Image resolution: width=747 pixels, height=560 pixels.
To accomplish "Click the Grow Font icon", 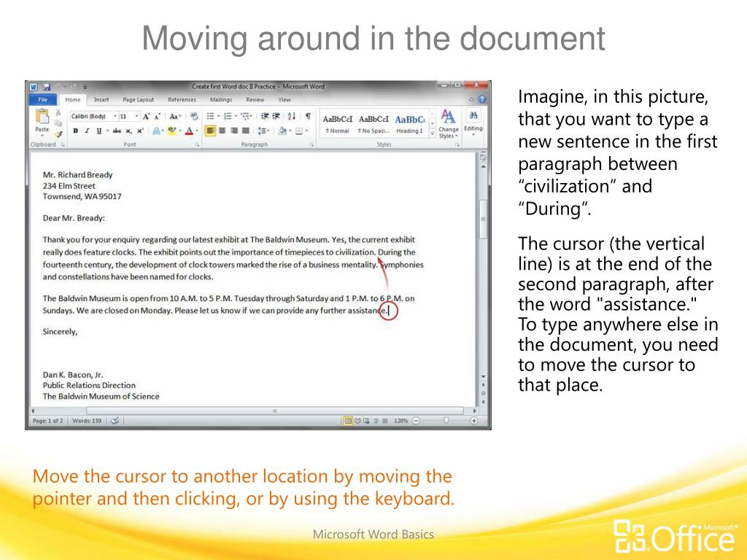I will 146,116.
